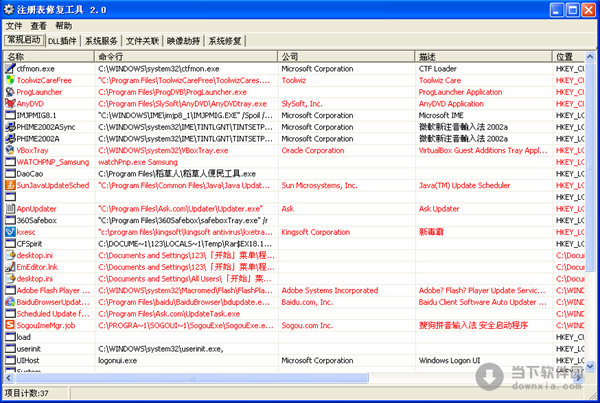The height and width of the screenshot is (403, 600).
Task: Click the red AnyDVD fox icon
Action: point(9,102)
